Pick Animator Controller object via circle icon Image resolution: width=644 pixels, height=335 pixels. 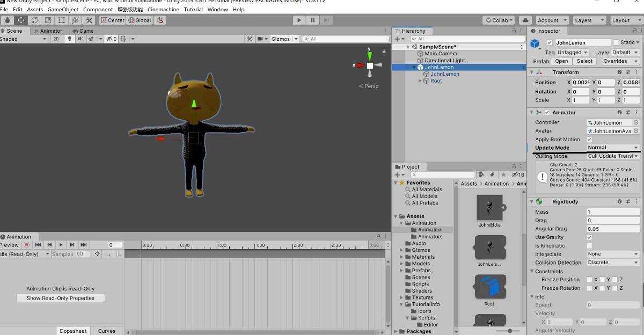636,122
